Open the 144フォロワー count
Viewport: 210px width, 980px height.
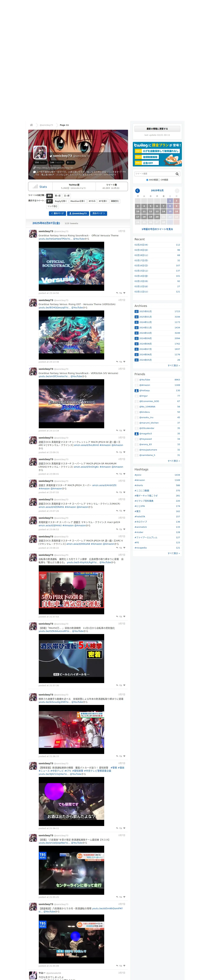click(56, 163)
